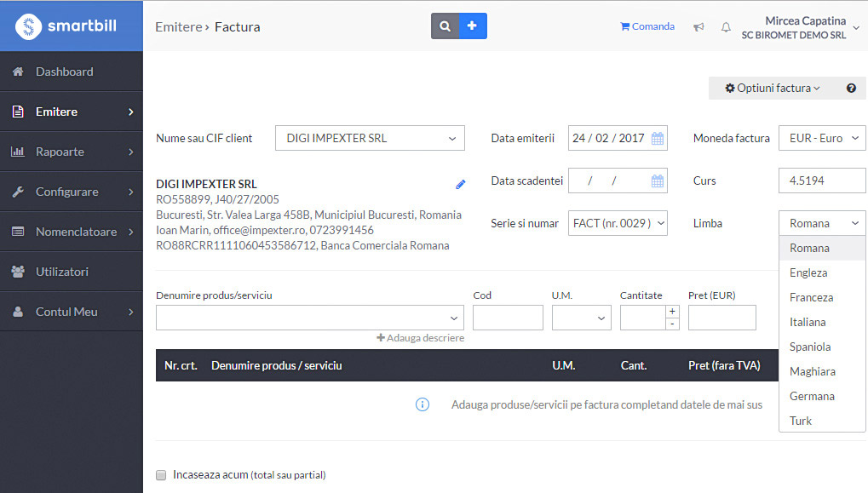Open the Moneda factura currency dropdown
This screenshot has width=868, height=493.
tap(820, 137)
